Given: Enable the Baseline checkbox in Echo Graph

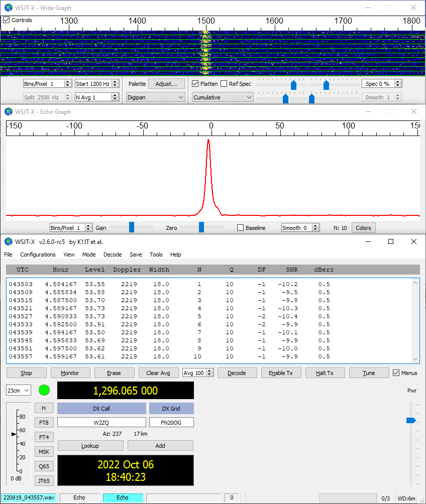Looking at the screenshot, I should click(240, 228).
